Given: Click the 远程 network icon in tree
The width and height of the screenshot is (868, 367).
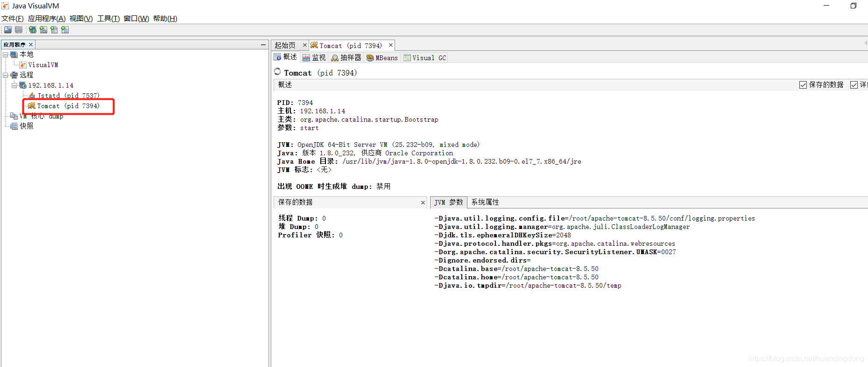Looking at the screenshot, I should (14, 75).
